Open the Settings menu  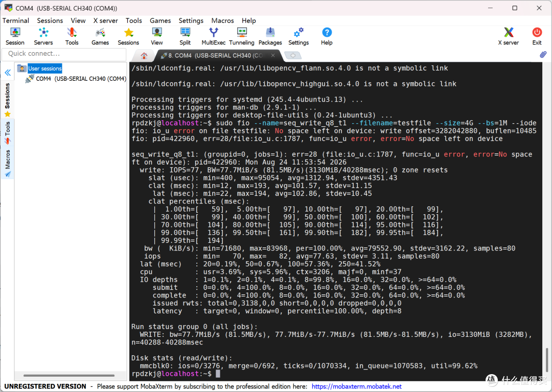(191, 20)
